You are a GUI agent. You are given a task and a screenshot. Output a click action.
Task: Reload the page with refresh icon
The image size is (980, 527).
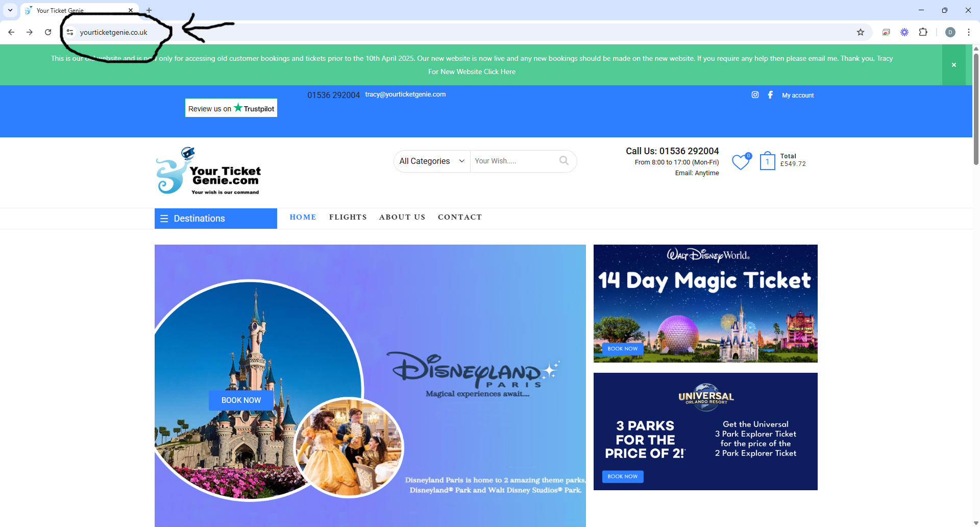click(48, 32)
